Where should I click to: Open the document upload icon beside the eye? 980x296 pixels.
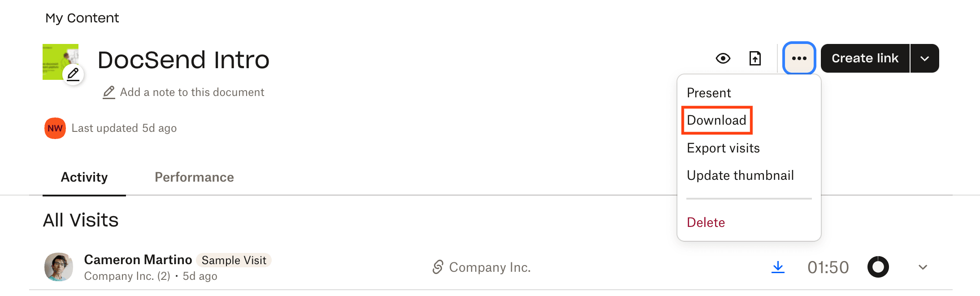(755, 58)
